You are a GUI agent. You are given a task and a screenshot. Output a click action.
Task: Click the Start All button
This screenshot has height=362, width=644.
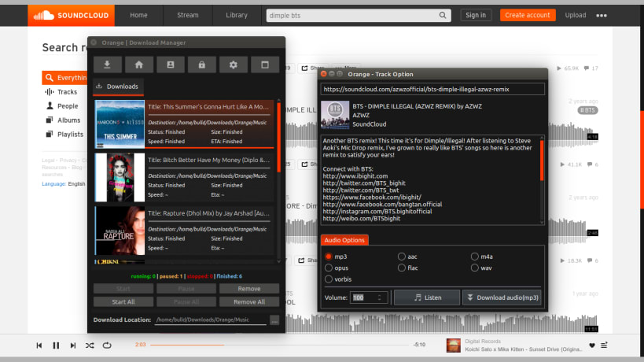point(123,302)
